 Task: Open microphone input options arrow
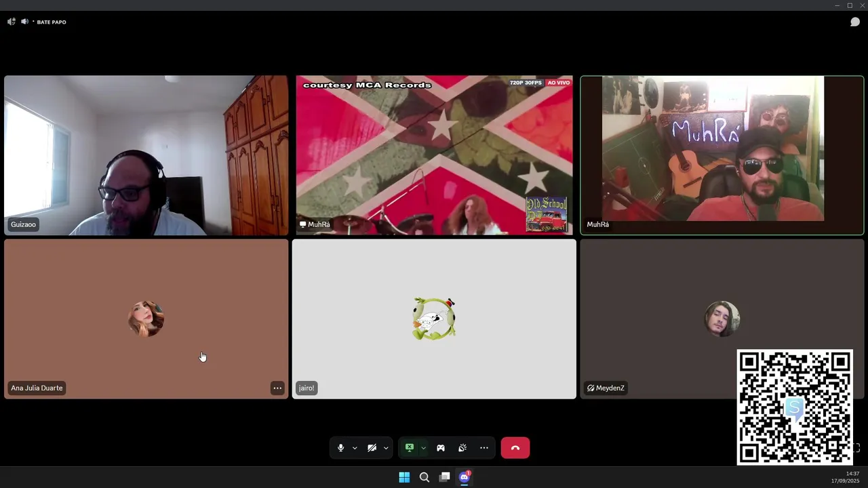pyautogui.click(x=355, y=448)
